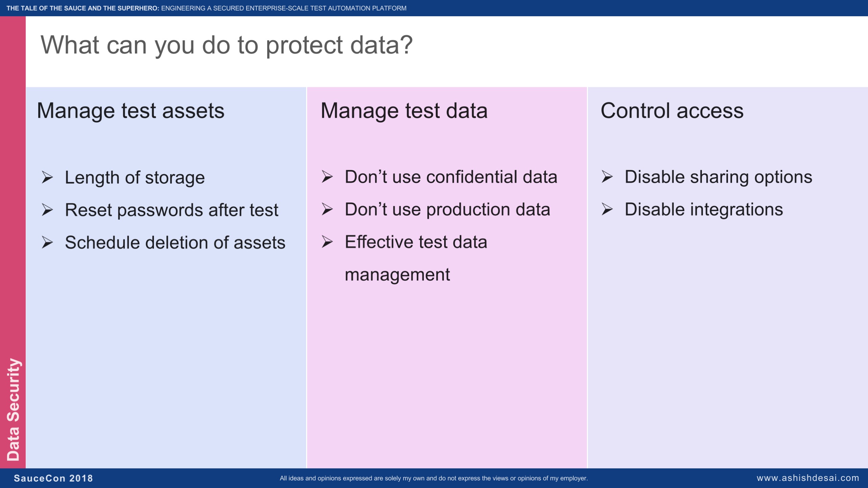The width and height of the screenshot is (868, 488).
Task: Click the arrow bullet beside Reset passwords after test
Action: click(x=47, y=210)
